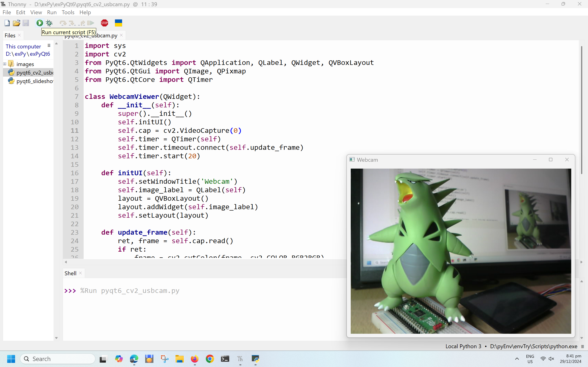Open the Files panel hamburger menu
This screenshot has width=588, height=367.
[x=49, y=46]
